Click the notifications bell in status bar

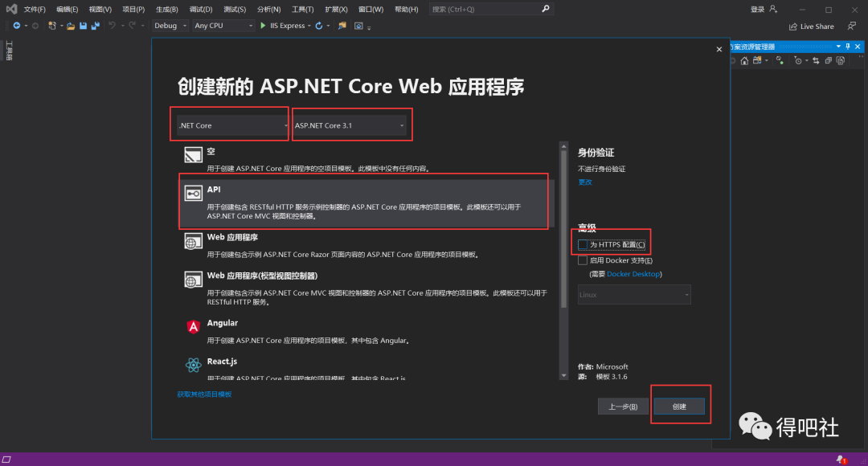pyautogui.click(x=841, y=460)
